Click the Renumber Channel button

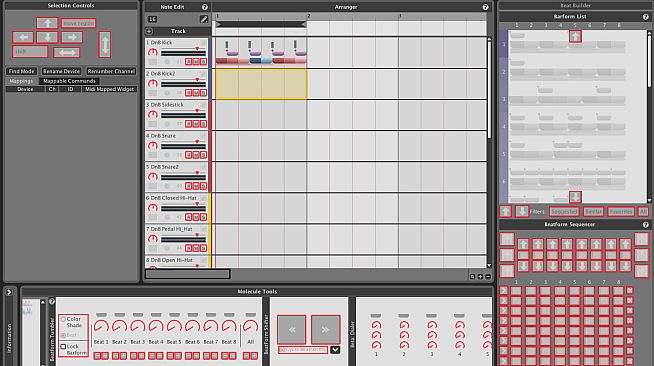(111, 71)
